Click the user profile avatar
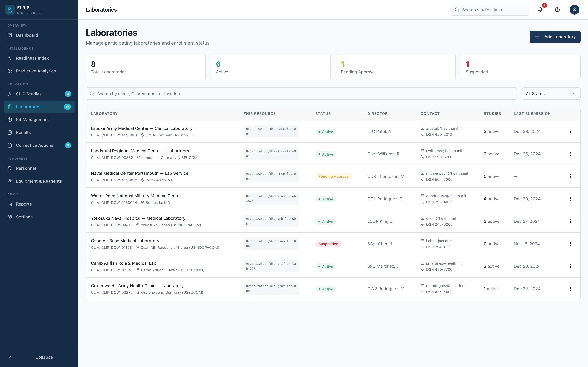588x367 pixels. pyautogui.click(x=574, y=10)
